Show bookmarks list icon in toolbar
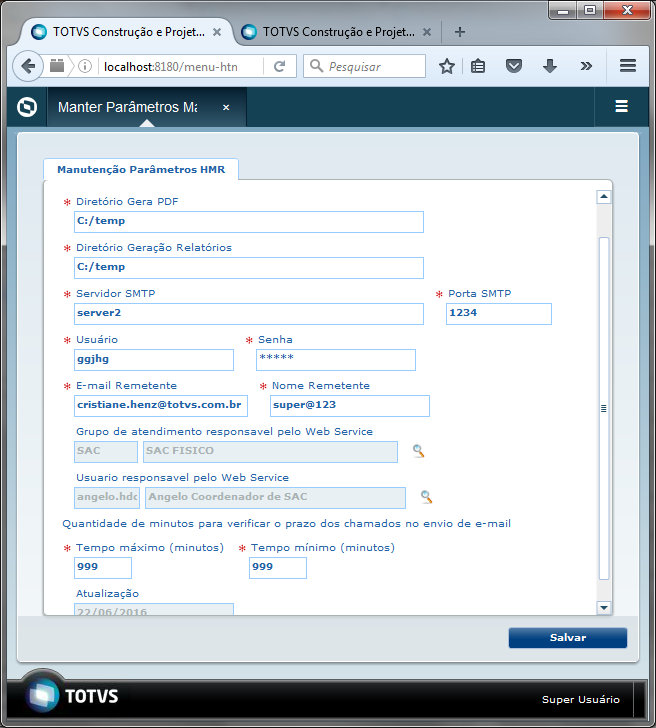This screenshot has height=728, width=656. click(x=478, y=66)
